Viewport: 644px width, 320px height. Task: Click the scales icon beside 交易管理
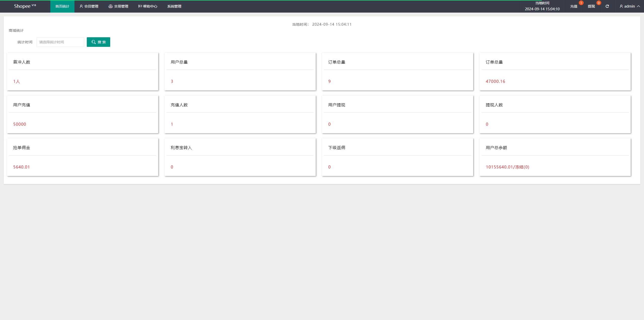click(110, 6)
